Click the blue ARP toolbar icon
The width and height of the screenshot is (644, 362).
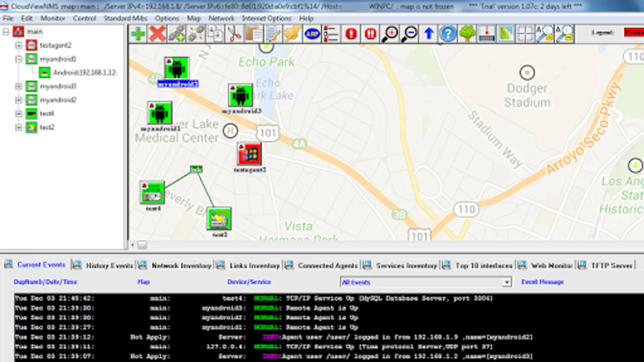(312, 34)
